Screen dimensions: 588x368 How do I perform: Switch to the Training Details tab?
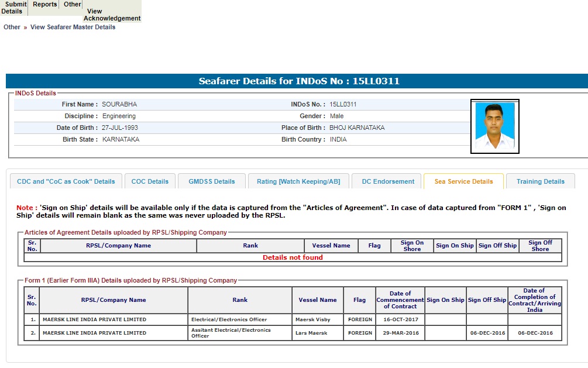pyautogui.click(x=540, y=181)
